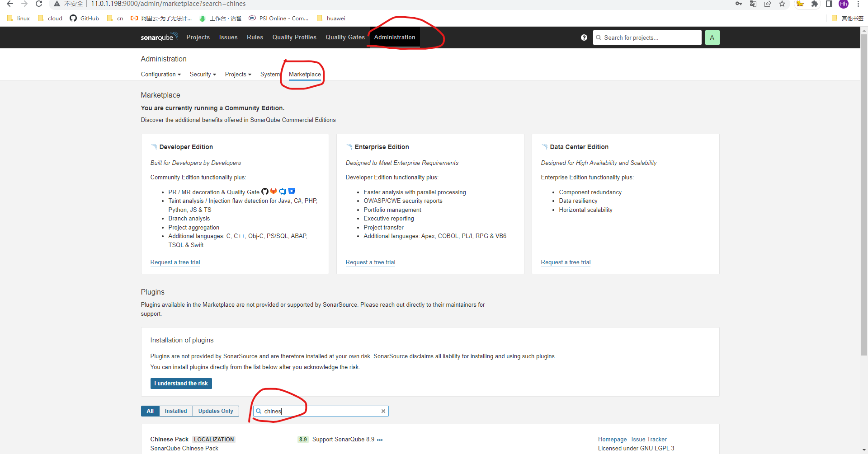Expand the ellipsis after Support SonarQube 8.9
The width and height of the screenshot is (868, 454).
[380, 440]
